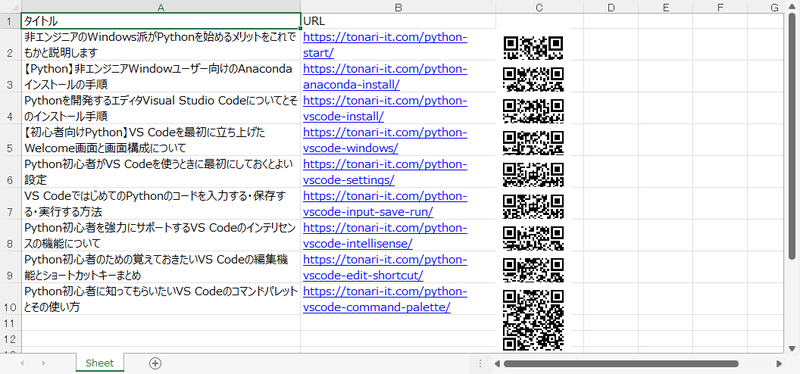
Task: Select the Sheet tab
Action: coord(99,363)
